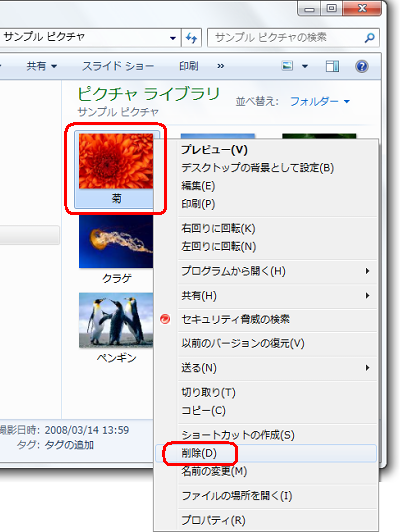
Task: Click the change view icon
Action: pos(287,66)
